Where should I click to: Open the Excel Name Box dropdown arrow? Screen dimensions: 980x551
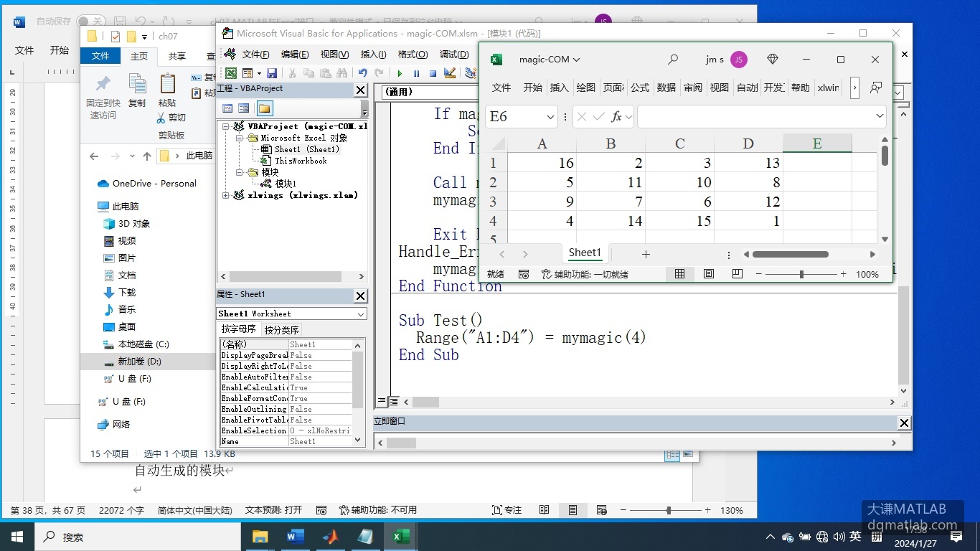pyautogui.click(x=550, y=117)
